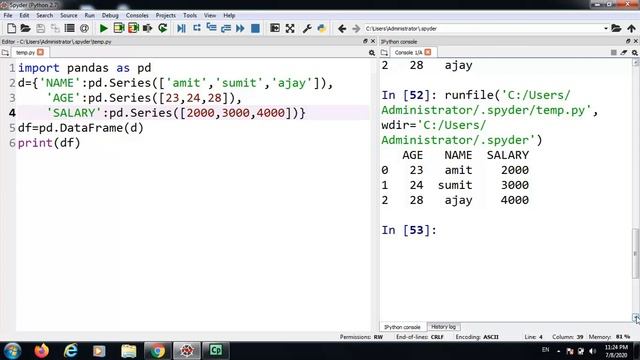Close the temp.py tab
Viewport: 640px width, 360px height.
(x=40, y=52)
